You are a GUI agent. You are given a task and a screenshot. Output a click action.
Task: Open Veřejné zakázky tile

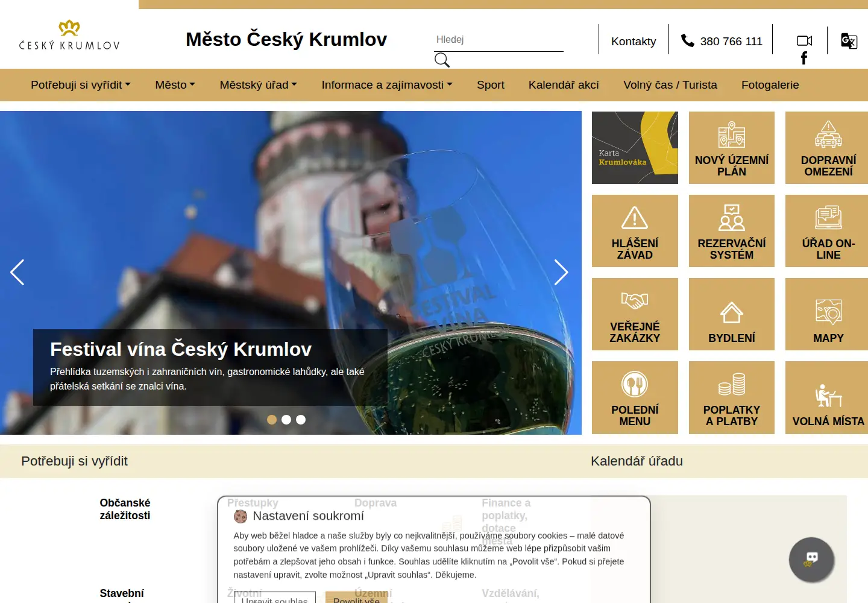tap(635, 314)
